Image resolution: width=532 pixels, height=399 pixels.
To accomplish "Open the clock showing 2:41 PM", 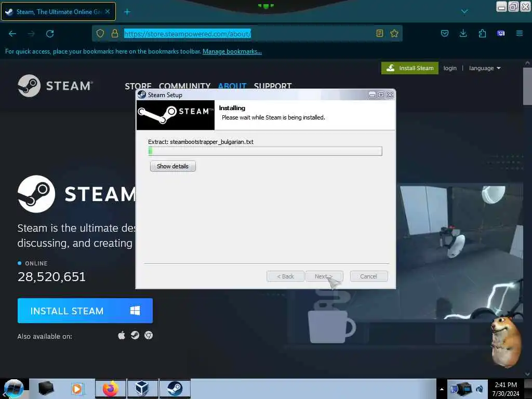I will (x=506, y=389).
